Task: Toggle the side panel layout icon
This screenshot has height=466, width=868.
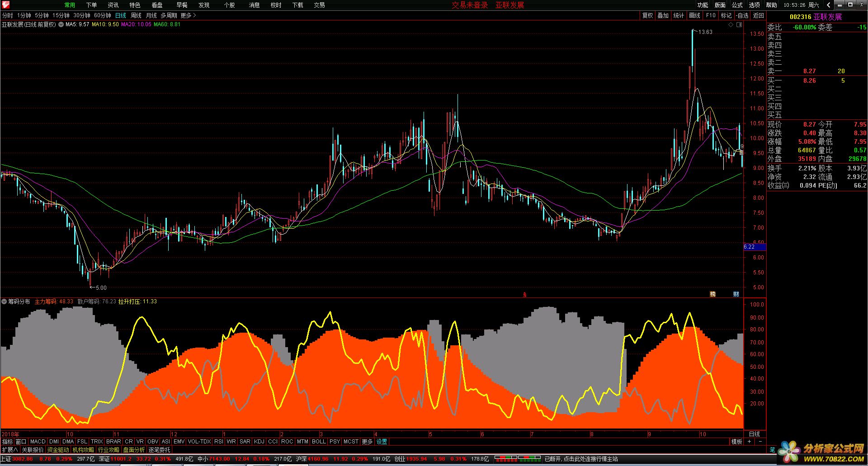Action: [x=739, y=25]
